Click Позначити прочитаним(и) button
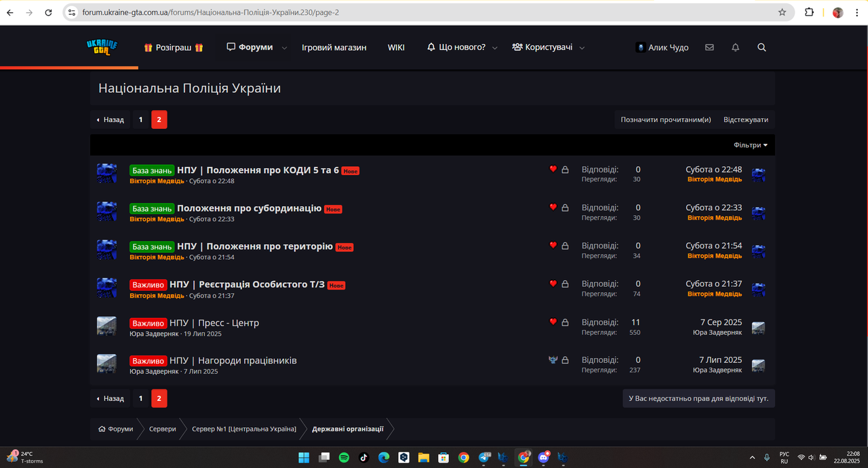The width and height of the screenshot is (868, 468). pyautogui.click(x=666, y=119)
